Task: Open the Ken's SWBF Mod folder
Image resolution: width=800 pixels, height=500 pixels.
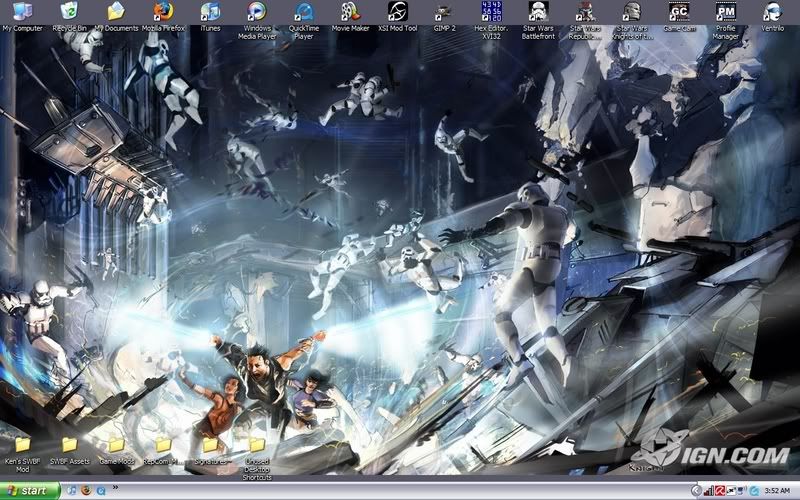Action: click(x=22, y=454)
